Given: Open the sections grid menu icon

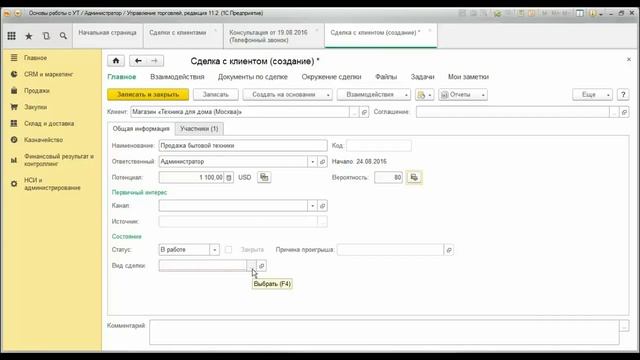Looking at the screenshot, I should (11, 36).
